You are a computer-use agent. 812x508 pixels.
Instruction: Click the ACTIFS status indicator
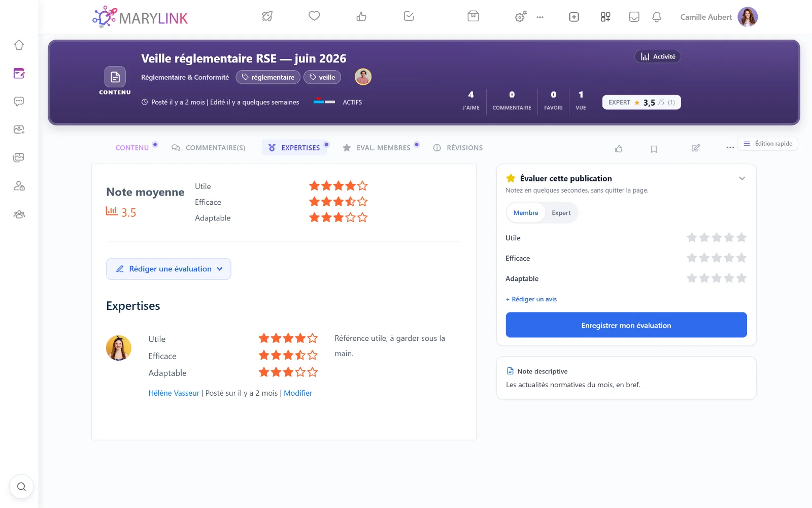(x=352, y=102)
